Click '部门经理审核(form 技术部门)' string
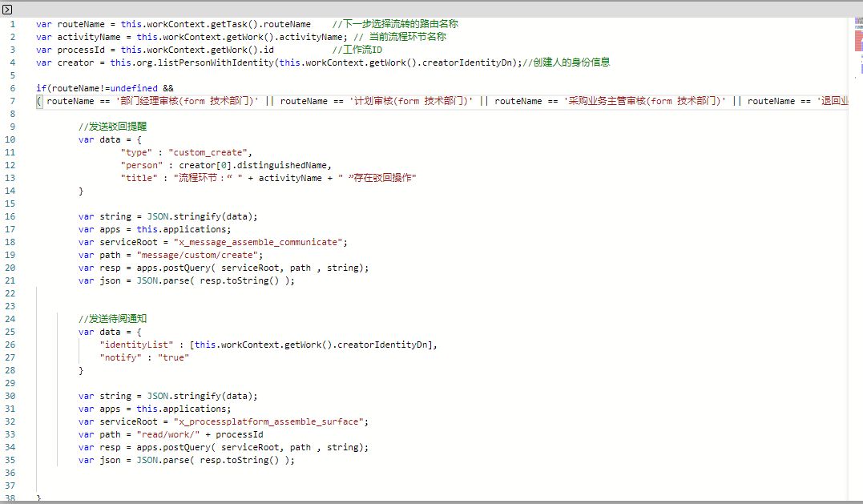 tap(187, 101)
